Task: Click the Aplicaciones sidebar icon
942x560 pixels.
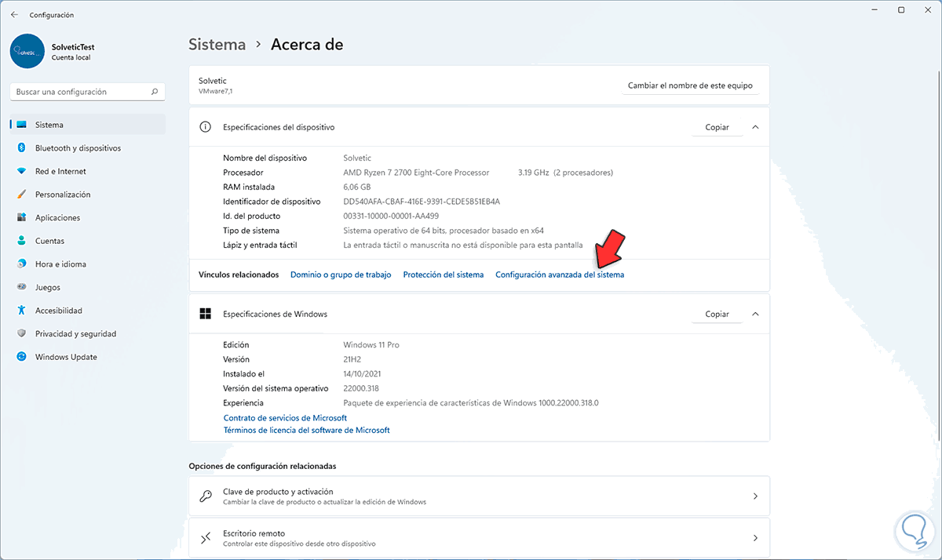Action: pyautogui.click(x=21, y=218)
